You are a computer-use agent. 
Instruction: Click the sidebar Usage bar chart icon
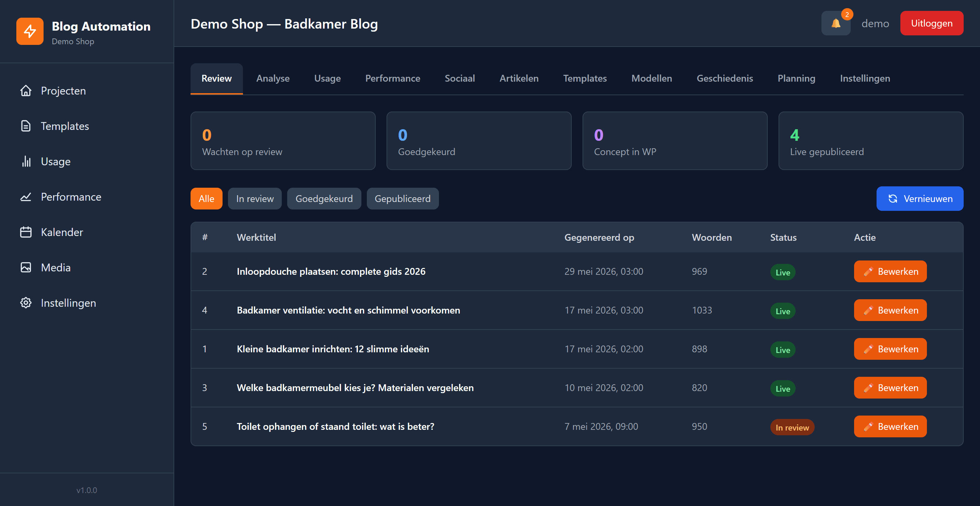(26, 162)
